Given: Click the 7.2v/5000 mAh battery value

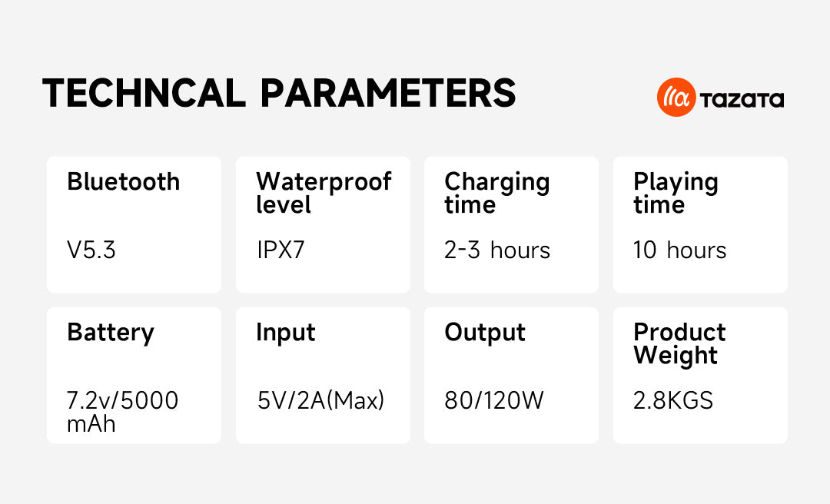Looking at the screenshot, I should coord(122,411).
